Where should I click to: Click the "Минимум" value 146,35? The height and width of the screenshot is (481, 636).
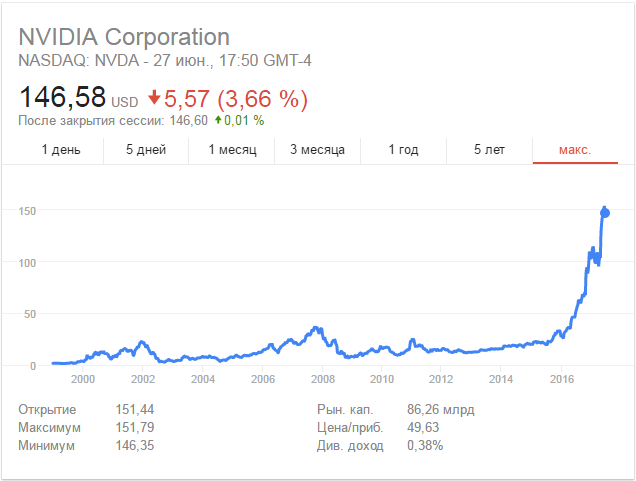pos(134,445)
